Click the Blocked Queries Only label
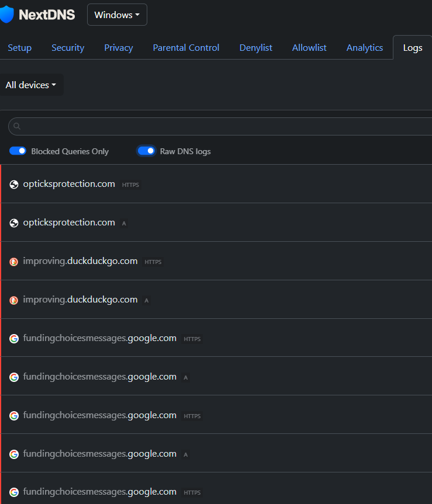 70,151
